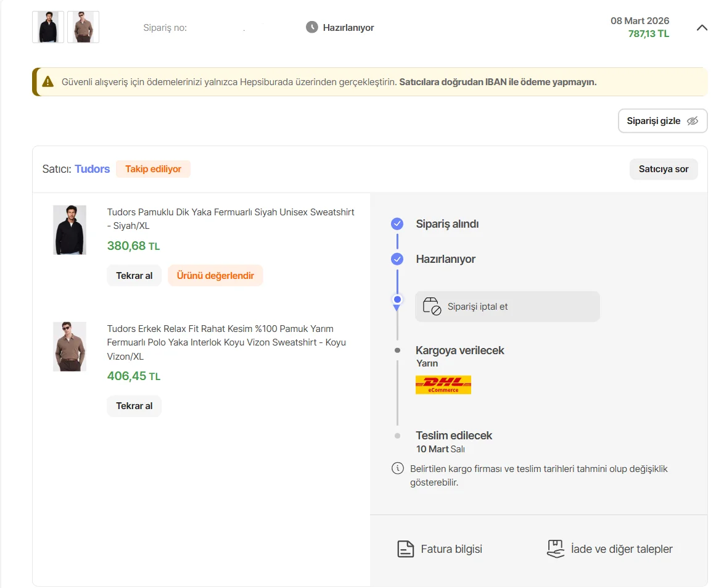
Task: Click the Teslim edilecek step dot
Action: click(397, 436)
